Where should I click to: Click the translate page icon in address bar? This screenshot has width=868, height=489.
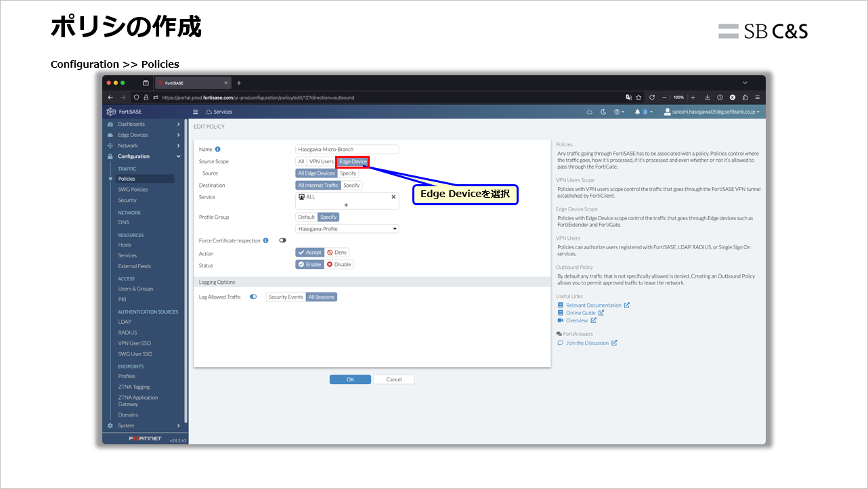(x=628, y=97)
